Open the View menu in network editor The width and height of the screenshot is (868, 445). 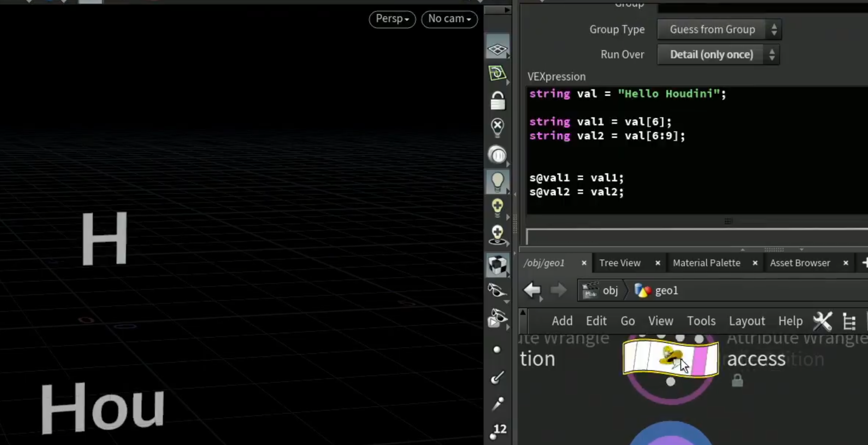point(660,321)
